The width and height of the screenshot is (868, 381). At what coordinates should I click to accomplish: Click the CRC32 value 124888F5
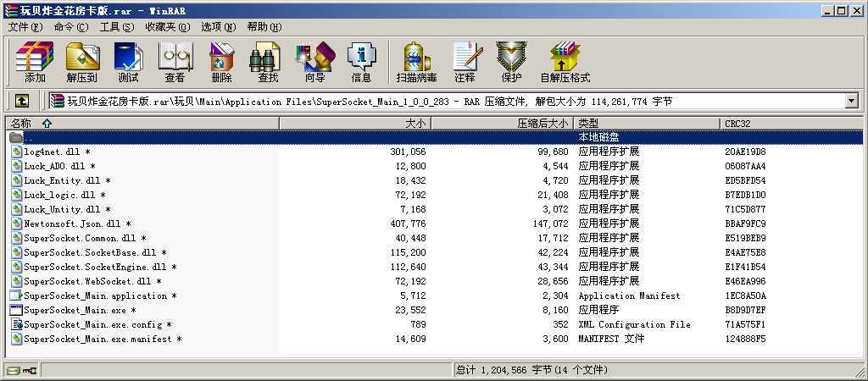pos(745,339)
